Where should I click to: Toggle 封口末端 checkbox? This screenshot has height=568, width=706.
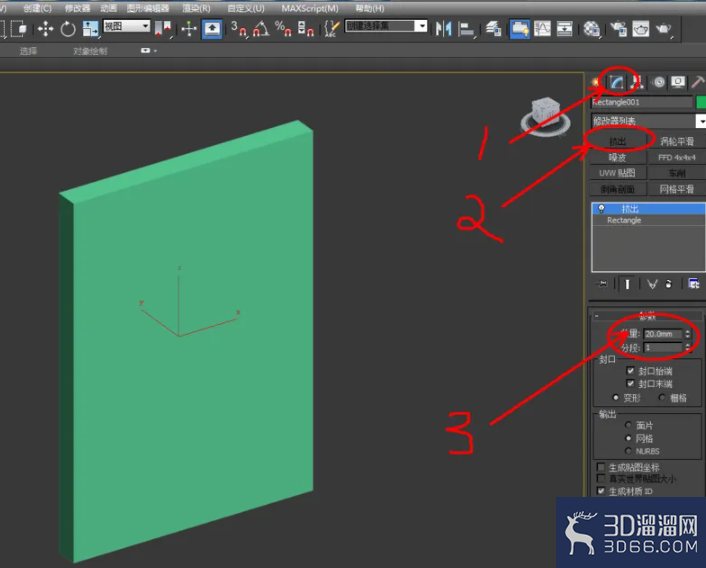tap(631, 383)
